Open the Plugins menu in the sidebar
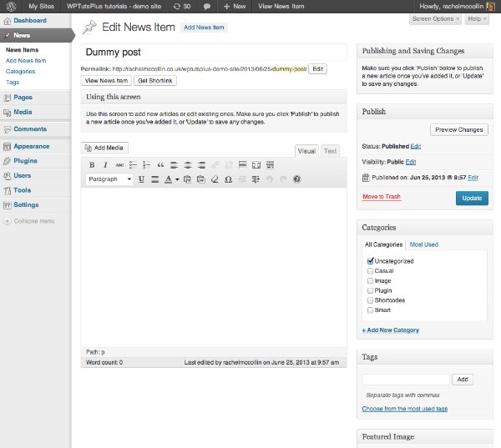 [25, 161]
